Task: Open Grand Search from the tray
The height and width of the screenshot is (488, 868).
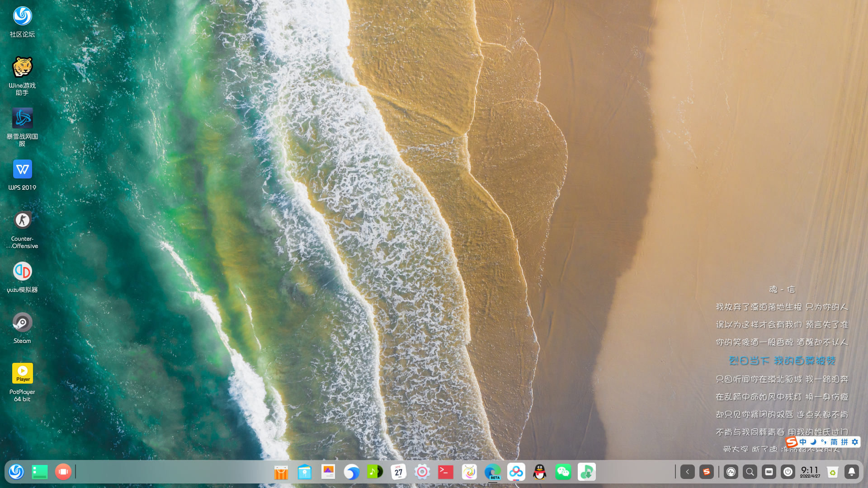Action: pos(750,472)
